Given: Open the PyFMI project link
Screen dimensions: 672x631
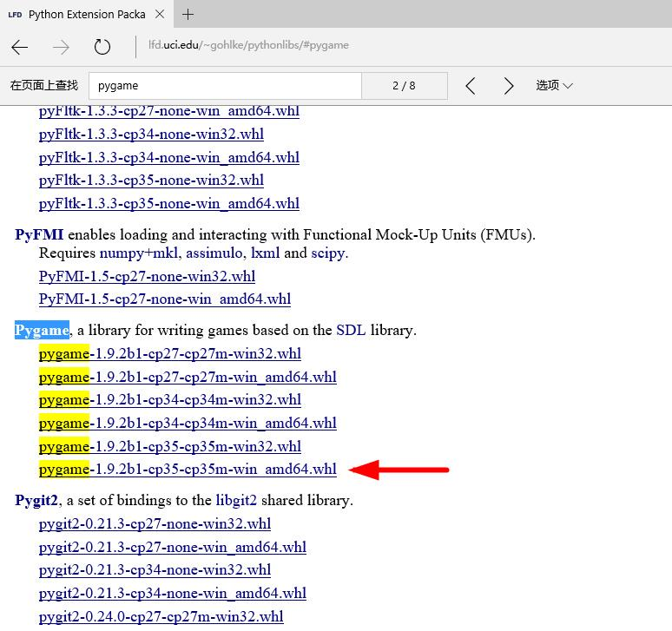Looking at the screenshot, I should [39, 234].
